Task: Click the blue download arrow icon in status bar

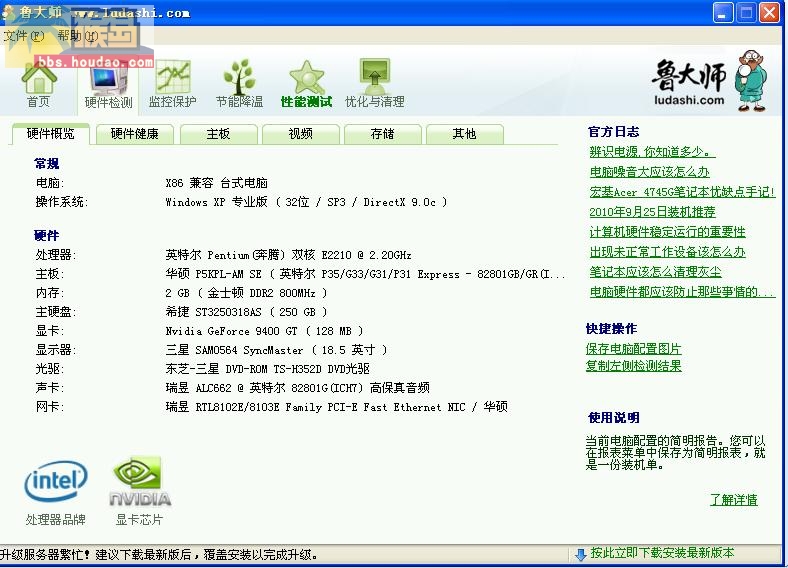Action: coord(581,554)
